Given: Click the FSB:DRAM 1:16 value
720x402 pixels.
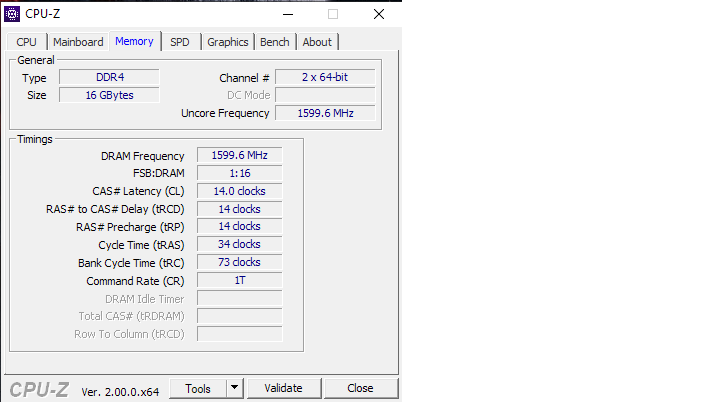Looking at the screenshot, I should [x=240, y=173].
